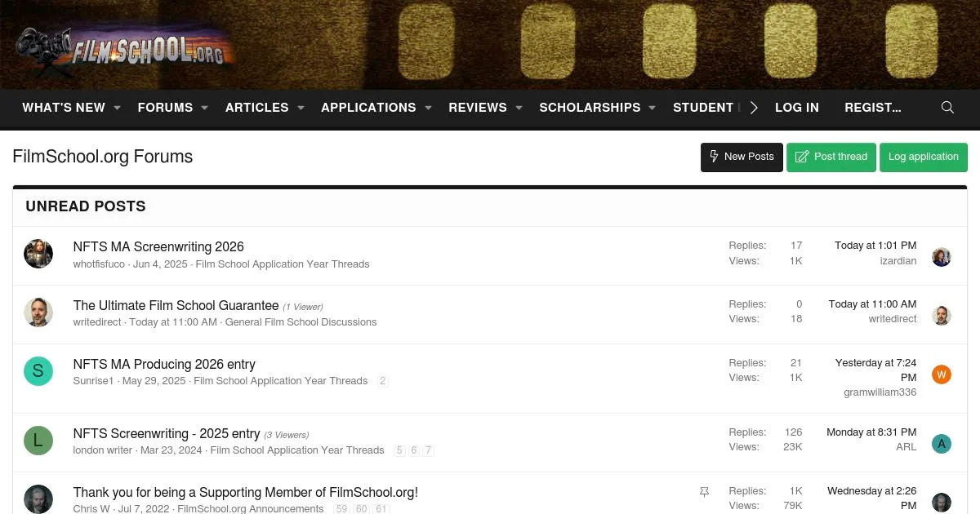The width and height of the screenshot is (980, 514).
Task: Open latest post dated Today at 1:01 PM
Action: (x=875, y=246)
